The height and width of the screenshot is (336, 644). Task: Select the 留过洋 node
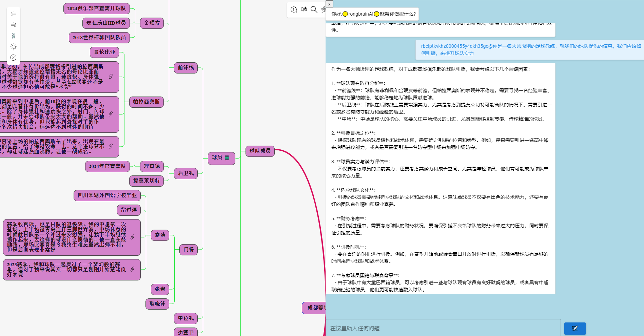click(129, 210)
